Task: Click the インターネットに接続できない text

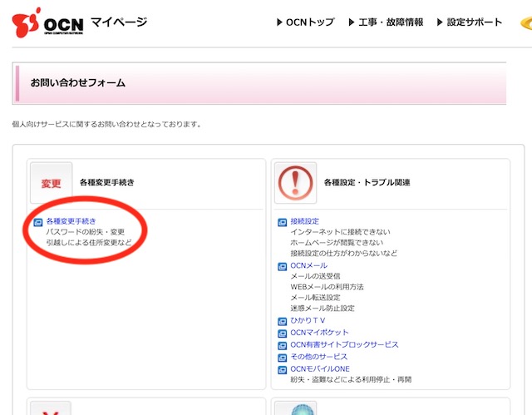Action: [x=340, y=232]
